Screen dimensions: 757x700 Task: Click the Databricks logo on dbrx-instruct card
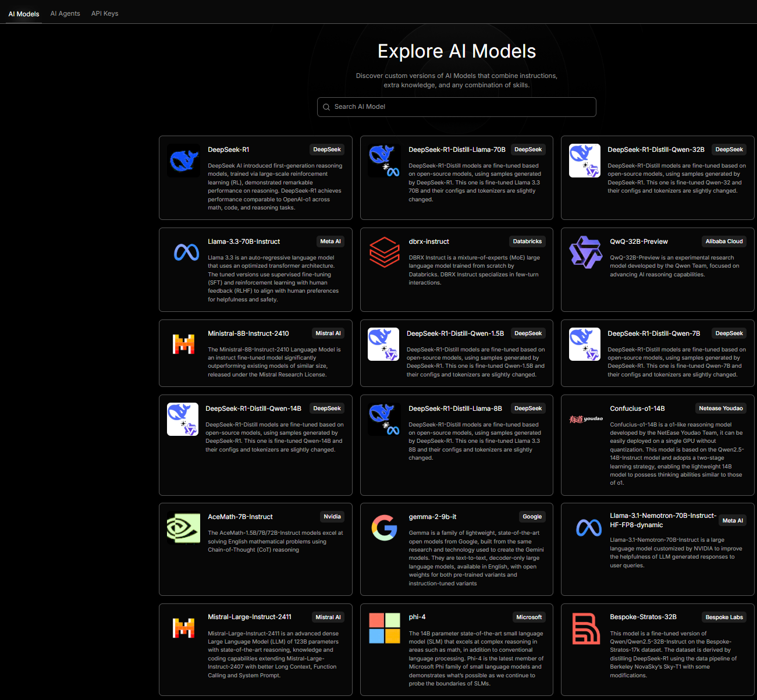(x=385, y=253)
